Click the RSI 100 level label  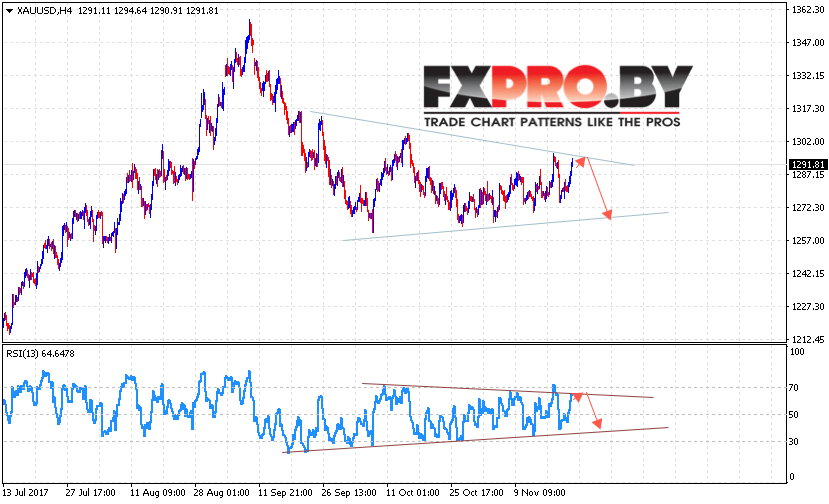tap(796, 352)
